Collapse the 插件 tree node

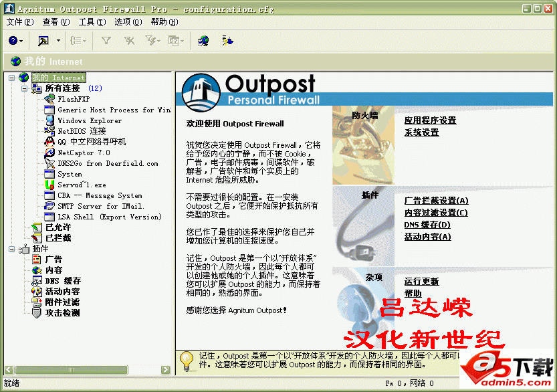coord(12,249)
